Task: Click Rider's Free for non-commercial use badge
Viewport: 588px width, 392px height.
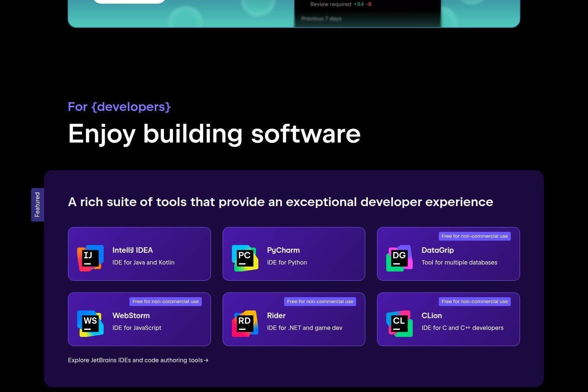Action: (320, 302)
